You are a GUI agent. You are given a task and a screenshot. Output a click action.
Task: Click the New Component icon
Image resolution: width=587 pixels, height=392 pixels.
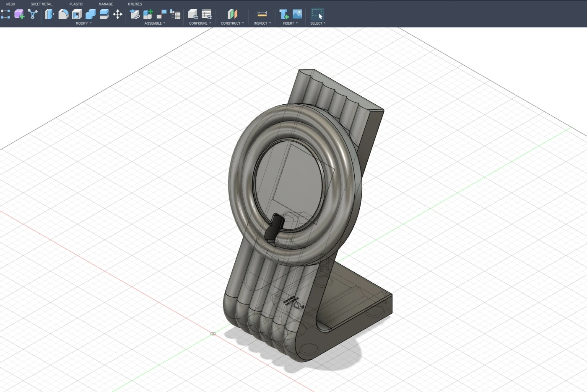click(x=148, y=14)
